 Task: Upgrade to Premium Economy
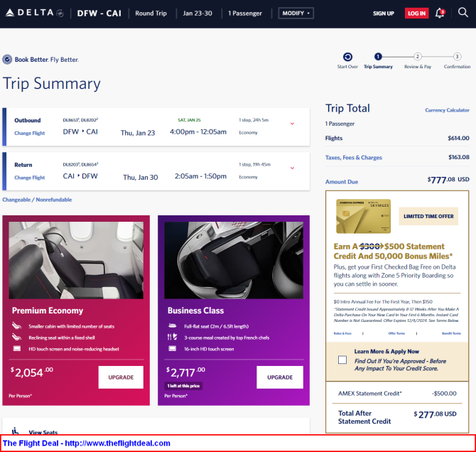[x=121, y=377]
